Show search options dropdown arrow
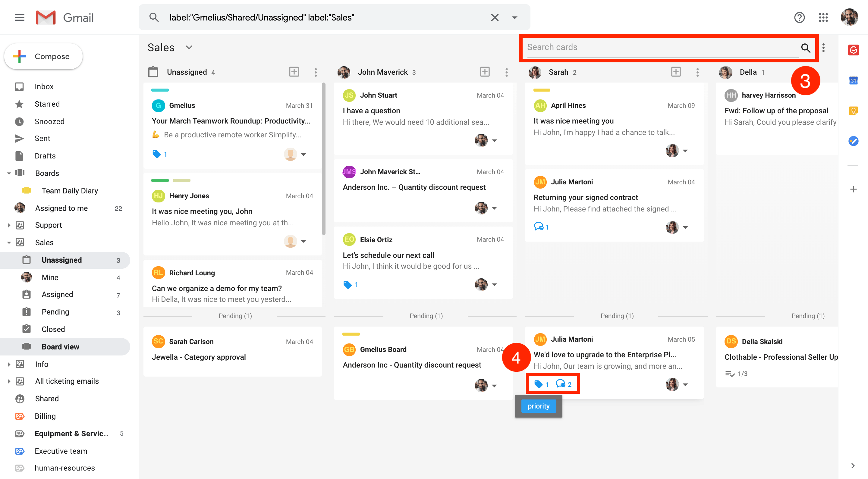 (514, 17)
